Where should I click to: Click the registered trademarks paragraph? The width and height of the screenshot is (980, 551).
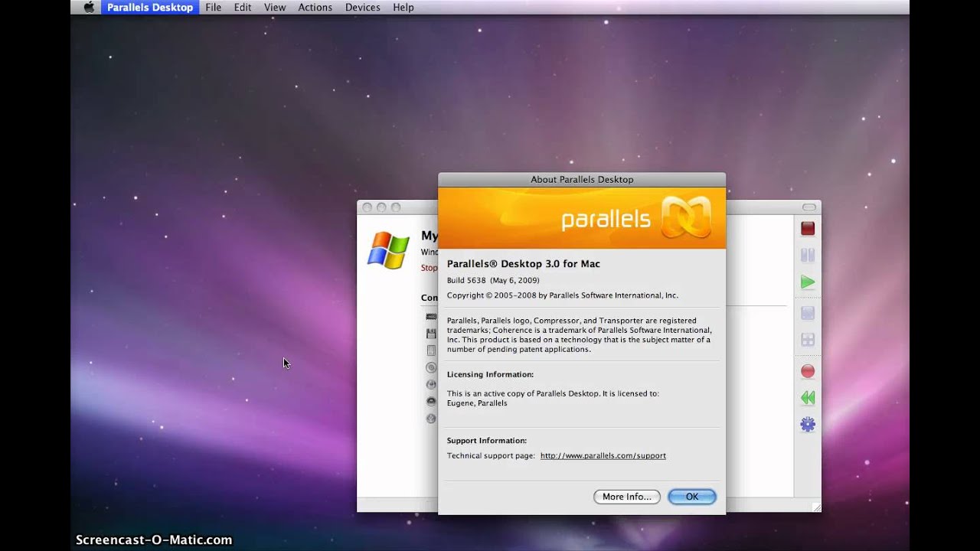(580, 335)
